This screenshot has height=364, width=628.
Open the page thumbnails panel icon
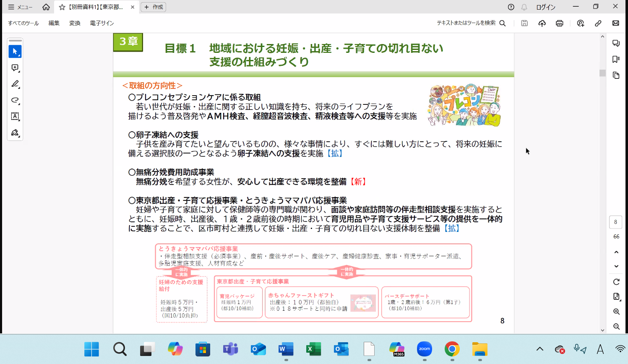coord(616,75)
